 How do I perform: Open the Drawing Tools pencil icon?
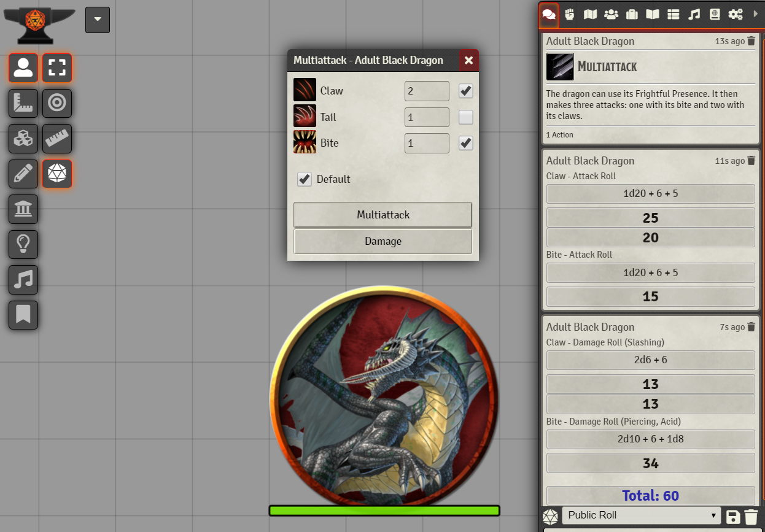[x=23, y=174]
